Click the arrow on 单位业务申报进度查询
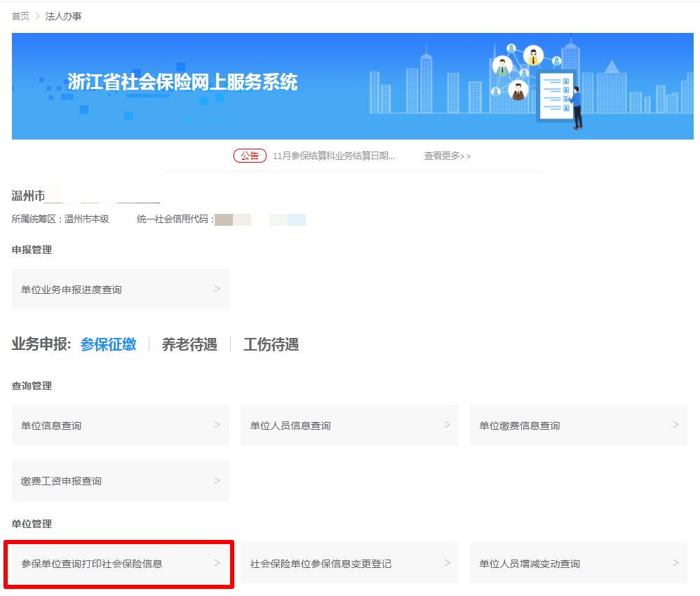The image size is (700, 596). tap(217, 289)
